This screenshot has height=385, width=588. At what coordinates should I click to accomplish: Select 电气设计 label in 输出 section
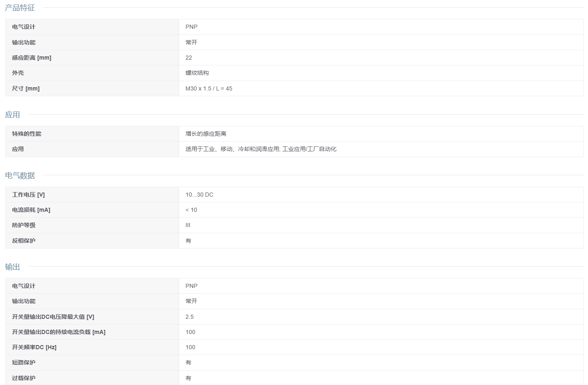click(24, 286)
